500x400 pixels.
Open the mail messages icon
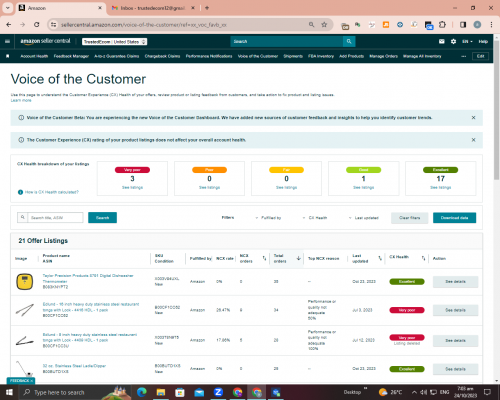[x=442, y=42]
